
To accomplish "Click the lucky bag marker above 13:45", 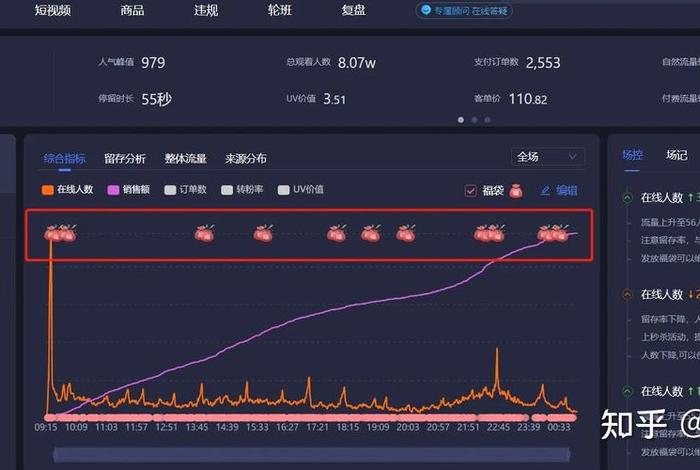I will [204, 233].
